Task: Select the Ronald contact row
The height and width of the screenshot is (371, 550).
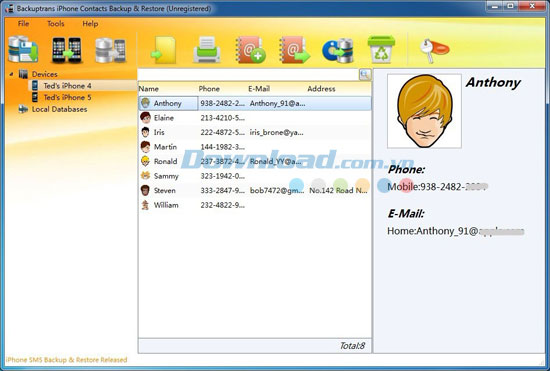Action: pyautogui.click(x=255, y=161)
